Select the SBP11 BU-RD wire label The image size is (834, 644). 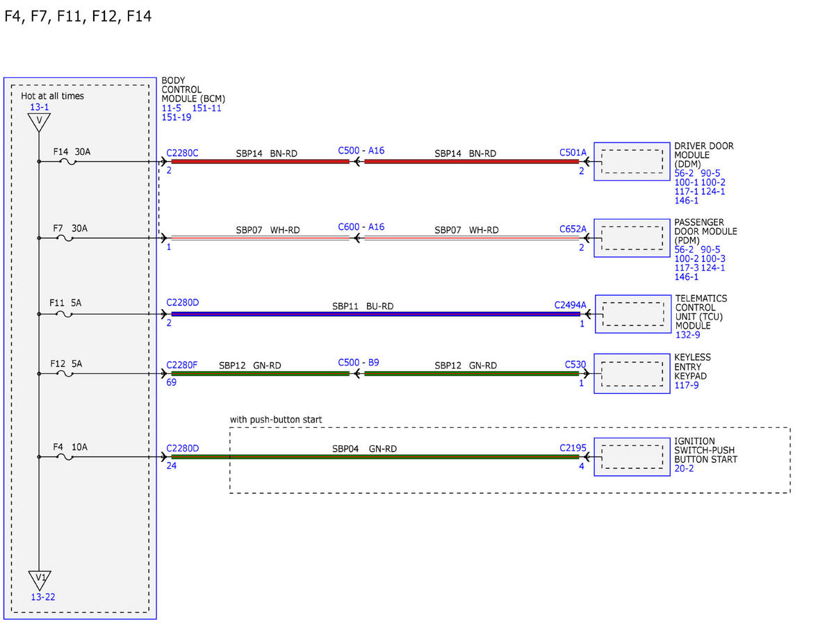point(363,306)
